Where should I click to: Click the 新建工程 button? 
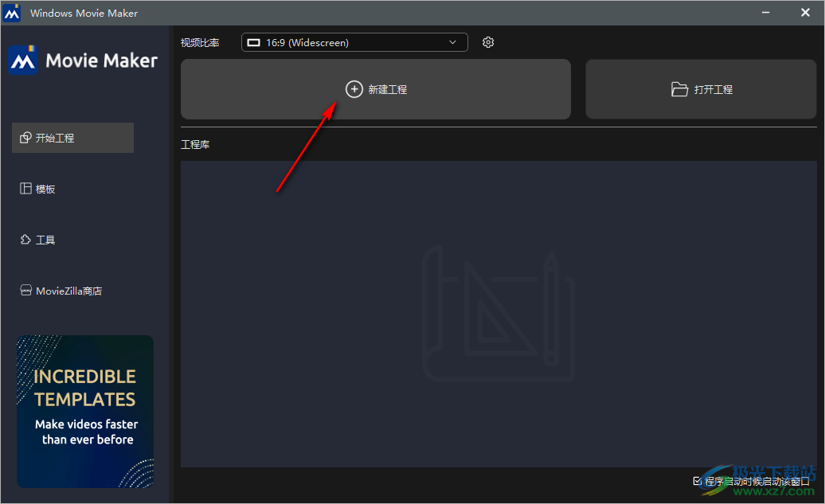(376, 89)
